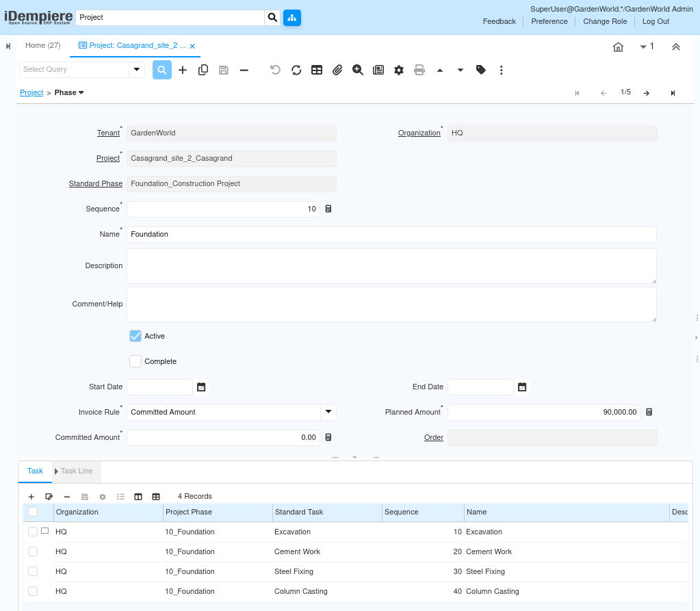Expand the Invoice Rule dropdown
Image resolution: width=700 pixels, height=611 pixels.
coord(328,412)
